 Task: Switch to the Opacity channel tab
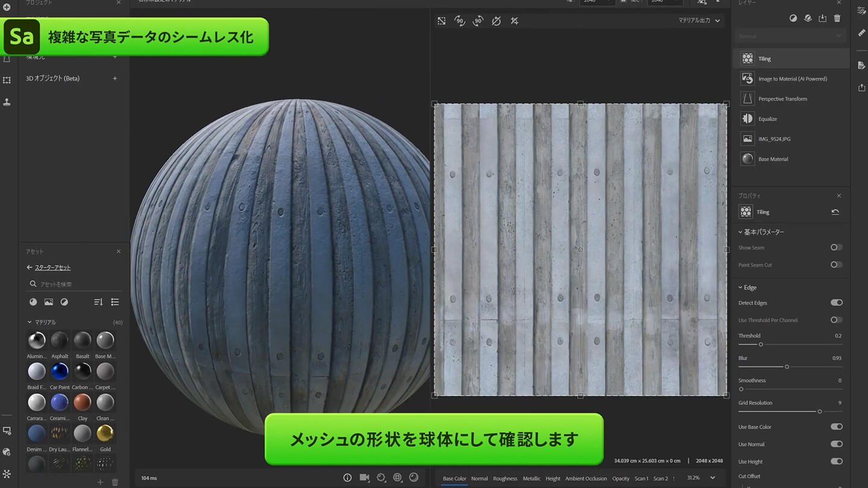[x=621, y=478]
